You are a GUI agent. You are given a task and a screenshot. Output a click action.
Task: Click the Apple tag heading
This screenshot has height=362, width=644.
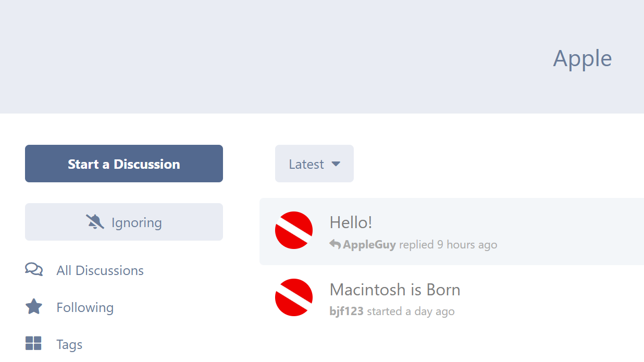583,58
